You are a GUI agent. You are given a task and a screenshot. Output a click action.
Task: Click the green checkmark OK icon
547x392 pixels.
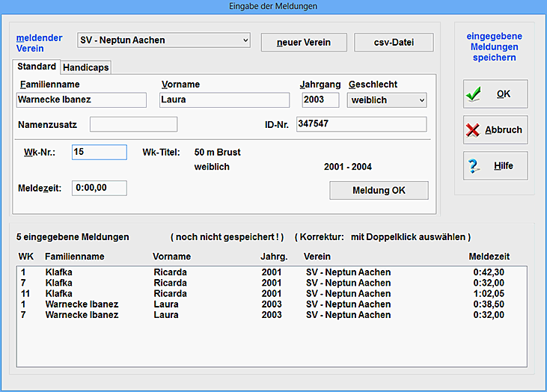473,94
